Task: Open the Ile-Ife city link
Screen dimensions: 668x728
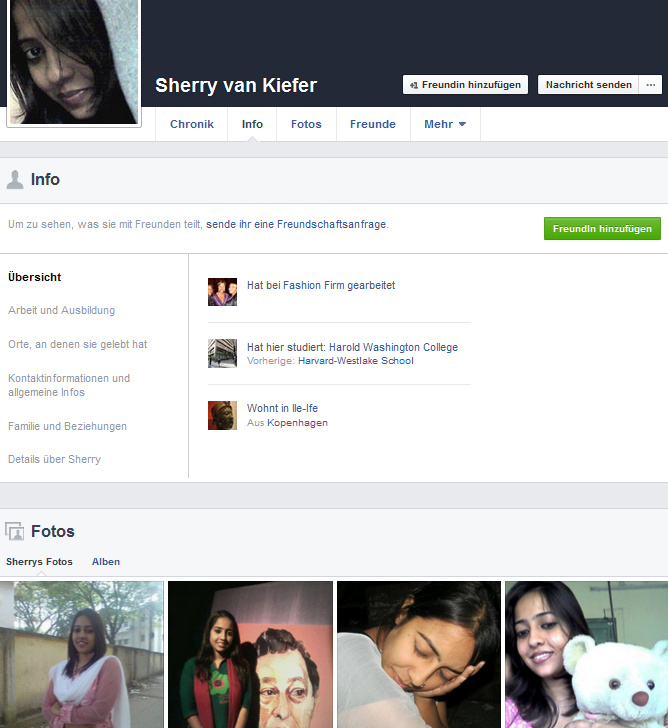Action: pyautogui.click(x=305, y=408)
